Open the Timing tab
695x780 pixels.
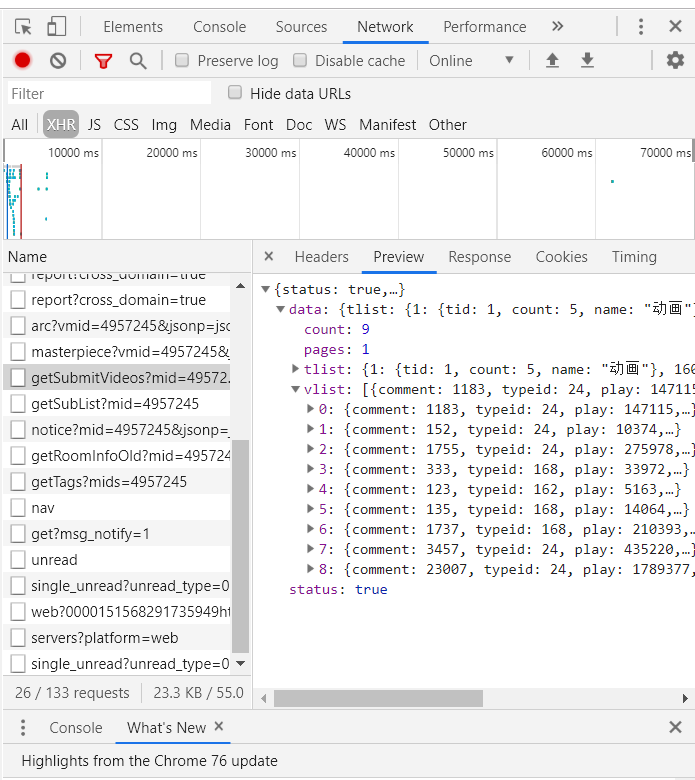coord(634,257)
